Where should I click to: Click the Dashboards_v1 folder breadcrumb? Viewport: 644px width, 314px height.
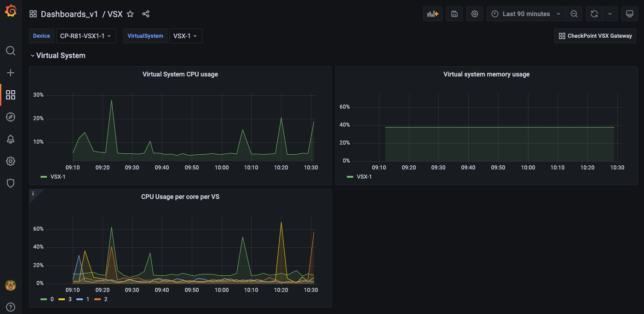(x=69, y=14)
